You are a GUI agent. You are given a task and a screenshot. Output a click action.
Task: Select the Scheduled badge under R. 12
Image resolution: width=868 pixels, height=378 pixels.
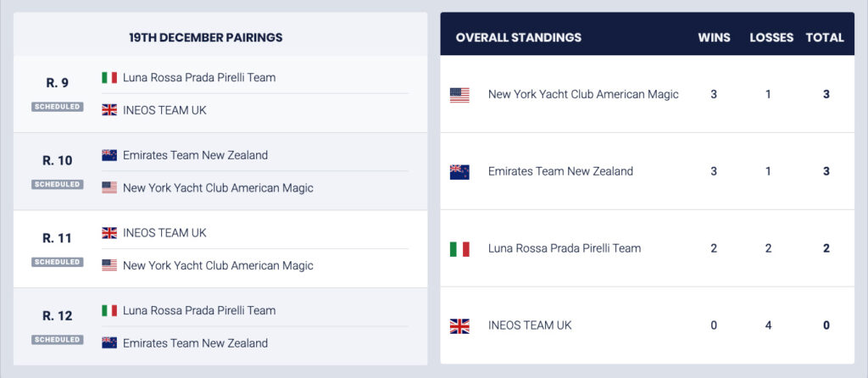58,340
